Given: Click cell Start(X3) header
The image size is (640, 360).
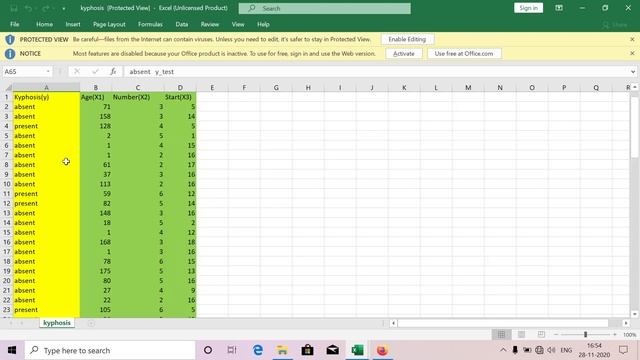Looking at the screenshot, I should pos(180,97).
